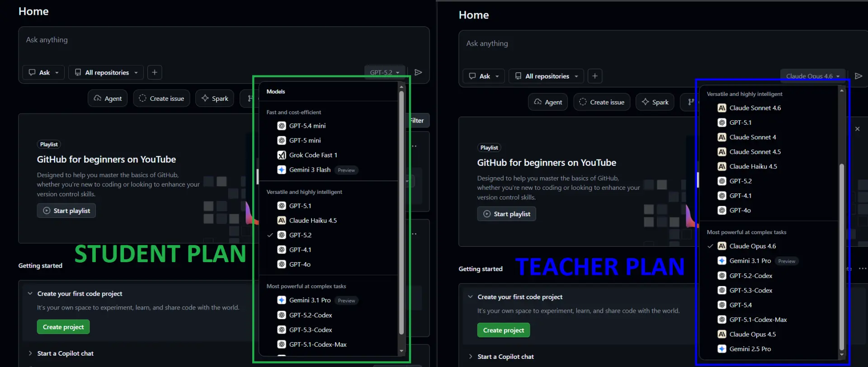This screenshot has height=367, width=868.
Task: Click the send arrow icon in teacher plan view
Action: point(859,76)
